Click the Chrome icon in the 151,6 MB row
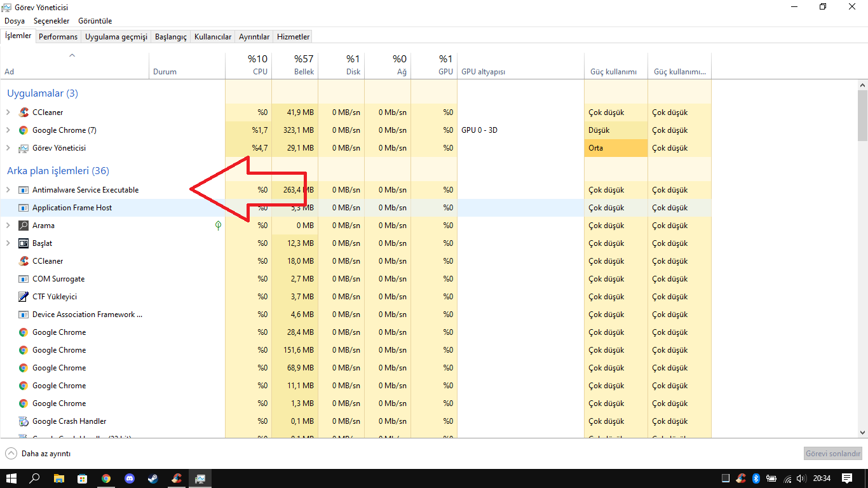 (x=24, y=350)
